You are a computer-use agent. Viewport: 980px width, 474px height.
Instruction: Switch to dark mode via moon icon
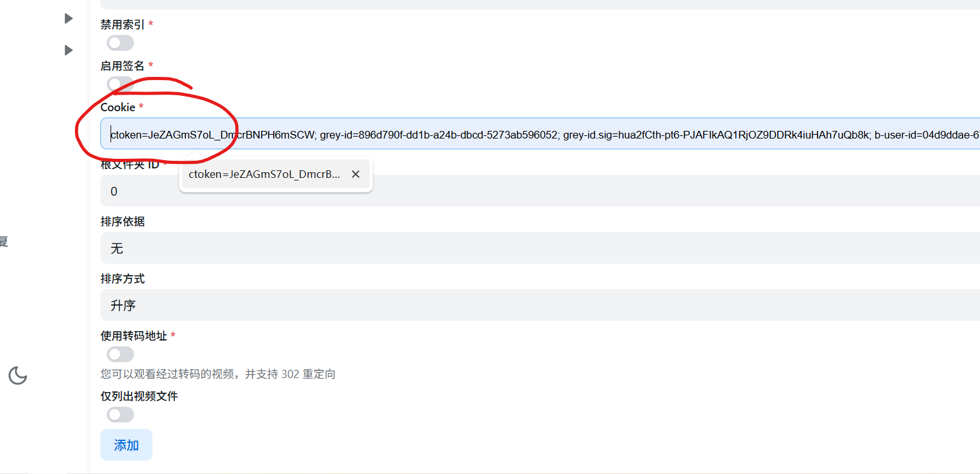click(x=17, y=376)
